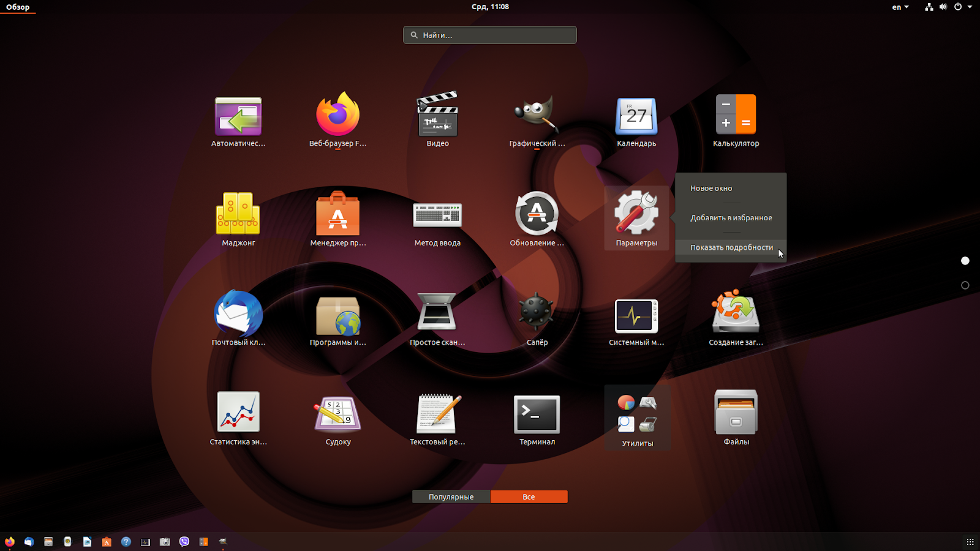
Task: Launch the Календарь application
Action: coord(636,116)
